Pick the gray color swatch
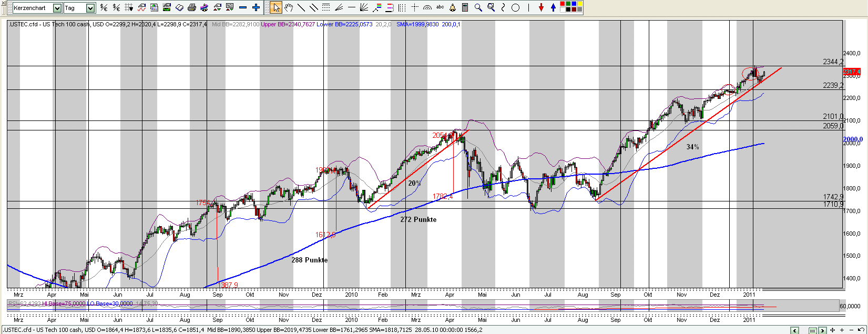 (x=580, y=9)
